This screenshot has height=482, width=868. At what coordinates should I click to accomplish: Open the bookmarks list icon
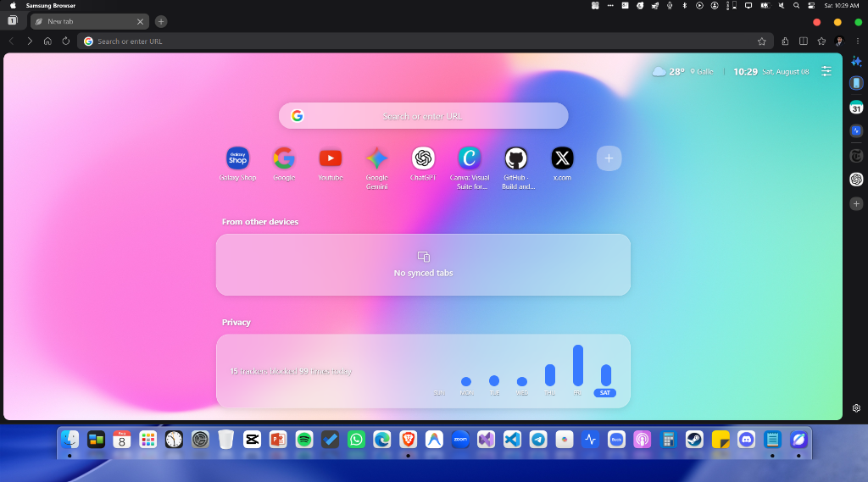(821, 42)
